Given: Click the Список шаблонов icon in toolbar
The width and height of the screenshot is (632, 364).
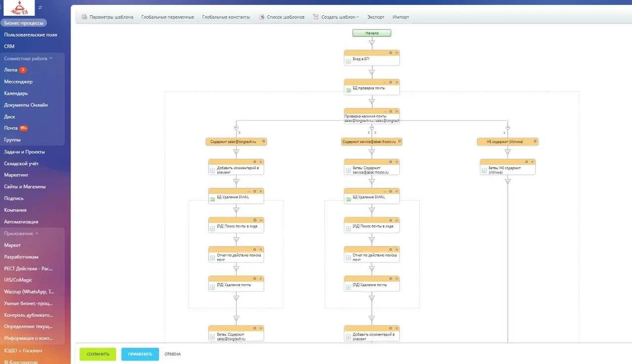Looking at the screenshot, I should 261,17.
